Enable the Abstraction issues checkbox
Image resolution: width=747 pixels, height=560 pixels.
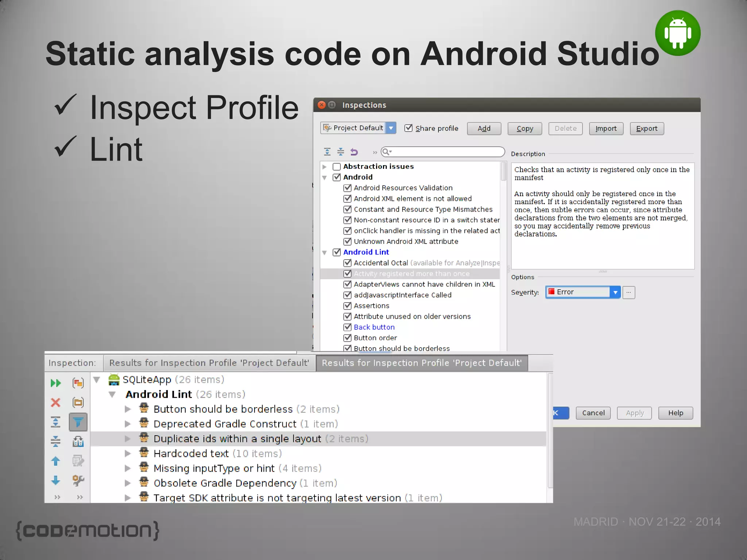(x=337, y=167)
